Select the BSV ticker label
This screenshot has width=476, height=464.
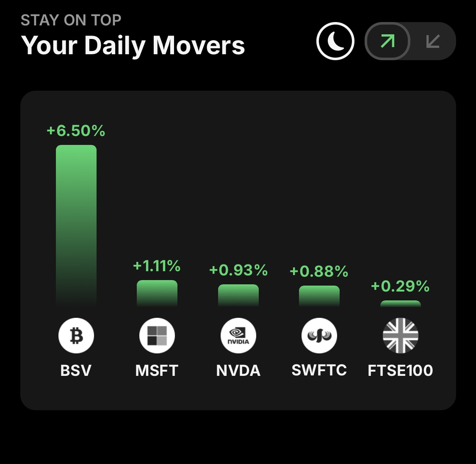pos(76,370)
